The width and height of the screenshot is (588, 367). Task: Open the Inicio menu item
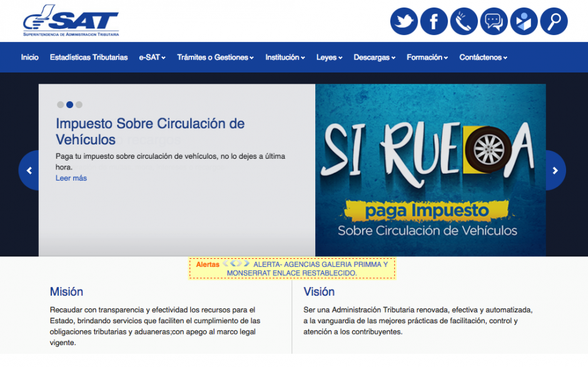tap(29, 57)
